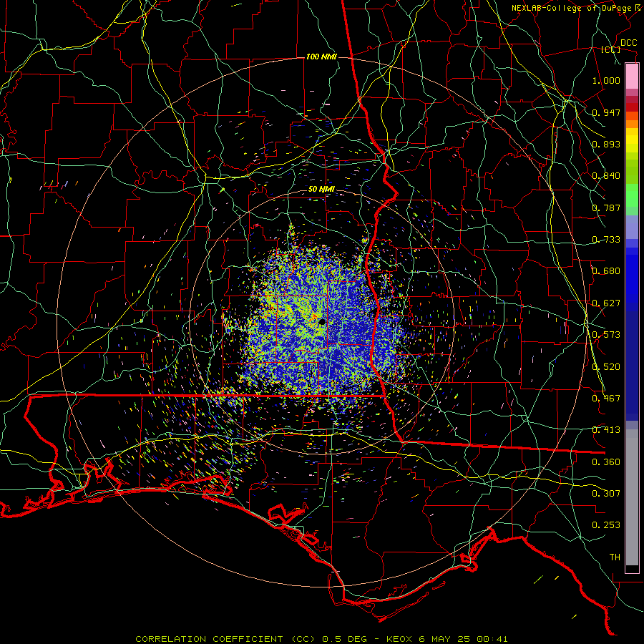The image size is (644, 644).
Task: Click the 1.000 scale value
Action: pos(606,80)
